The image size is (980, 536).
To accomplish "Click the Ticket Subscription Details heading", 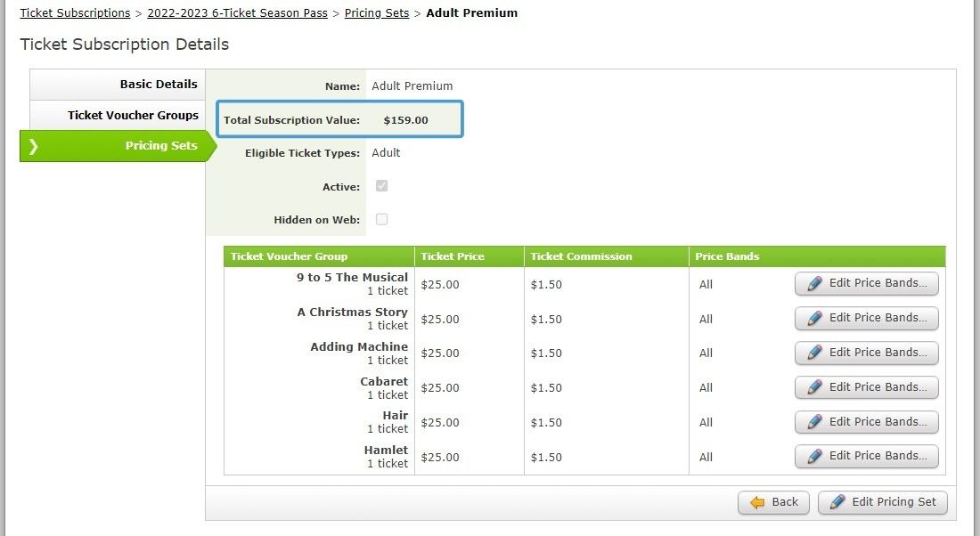I will [125, 45].
